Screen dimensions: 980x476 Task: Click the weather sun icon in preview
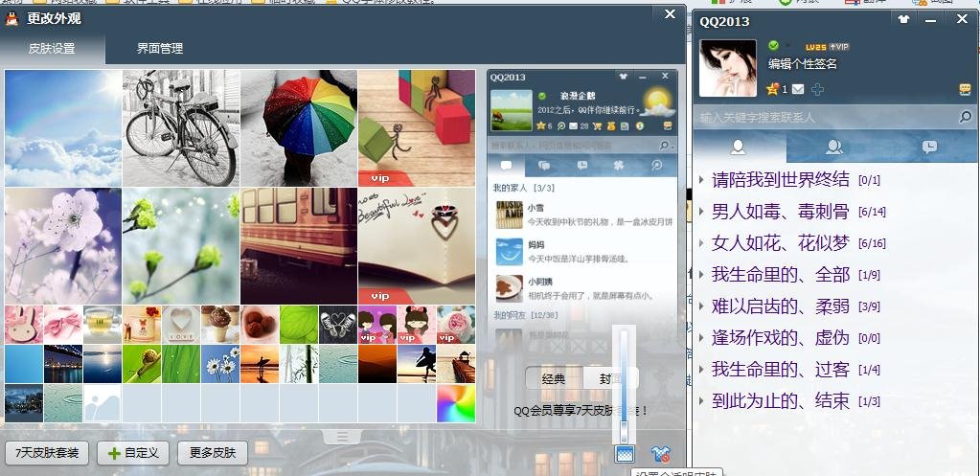[x=656, y=103]
